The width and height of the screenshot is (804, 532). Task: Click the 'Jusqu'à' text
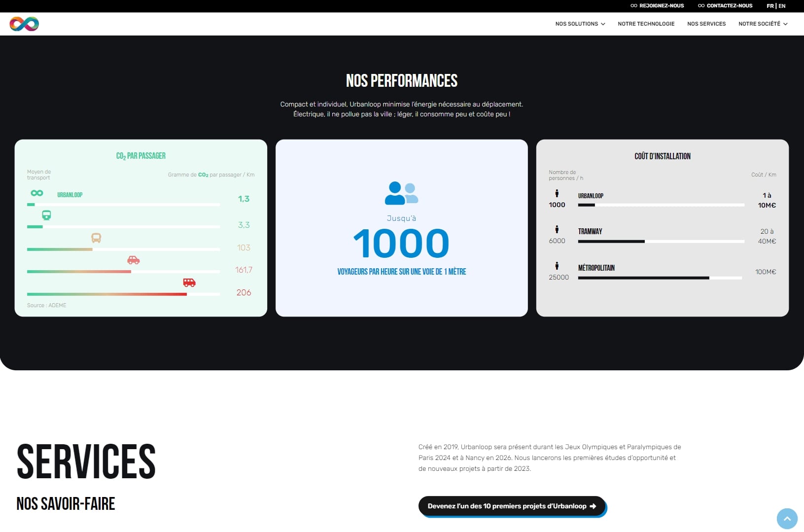401,218
